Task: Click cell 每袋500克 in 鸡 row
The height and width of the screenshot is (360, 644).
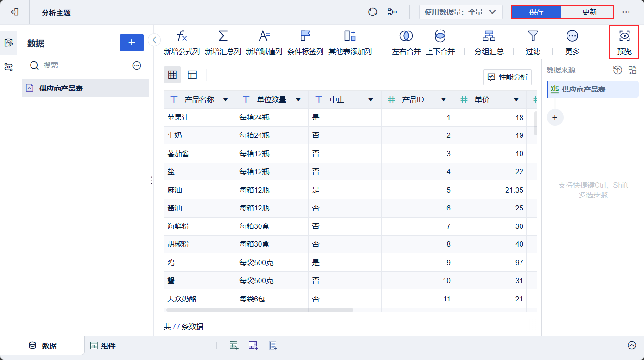Action: pyautogui.click(x=272, y=263)
